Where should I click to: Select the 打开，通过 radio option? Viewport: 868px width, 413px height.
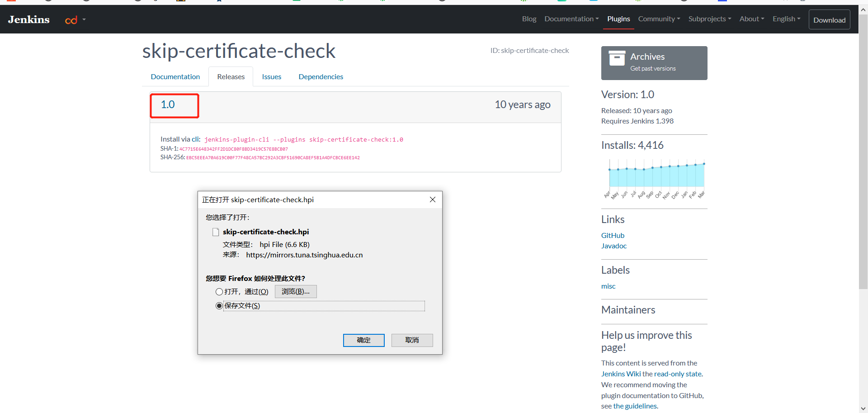point(220,291)
